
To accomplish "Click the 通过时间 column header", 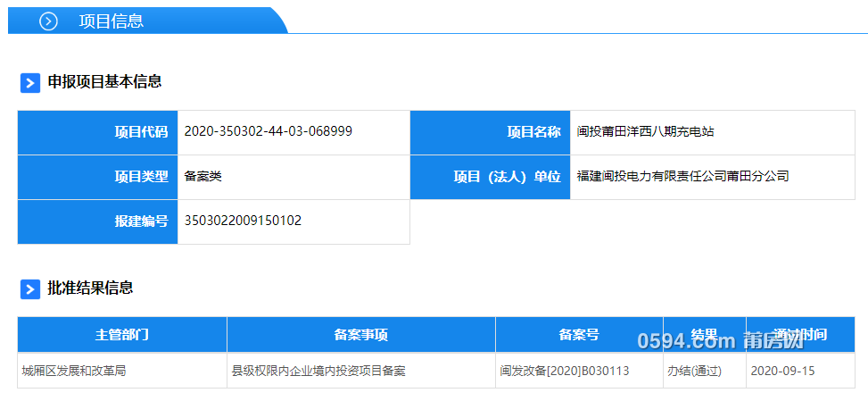I will [x=800, y=335].
